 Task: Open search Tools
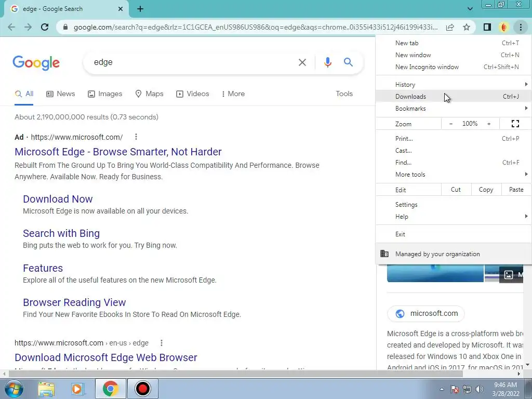pos(344,94)
